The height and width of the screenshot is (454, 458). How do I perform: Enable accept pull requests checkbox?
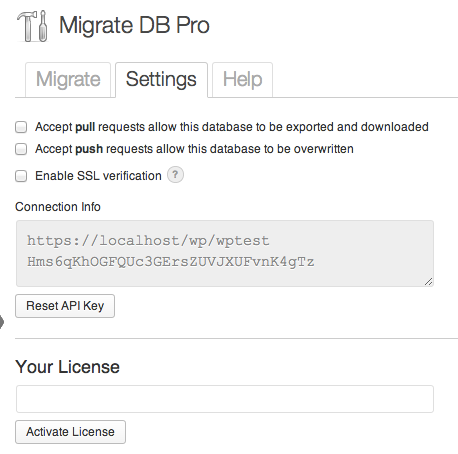pyautogui.click(x=21, y=127)
